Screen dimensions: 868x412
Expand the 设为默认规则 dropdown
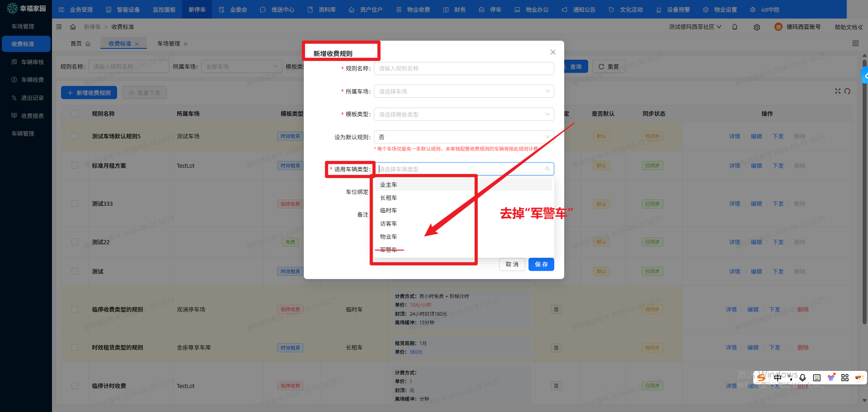point(463,137)
